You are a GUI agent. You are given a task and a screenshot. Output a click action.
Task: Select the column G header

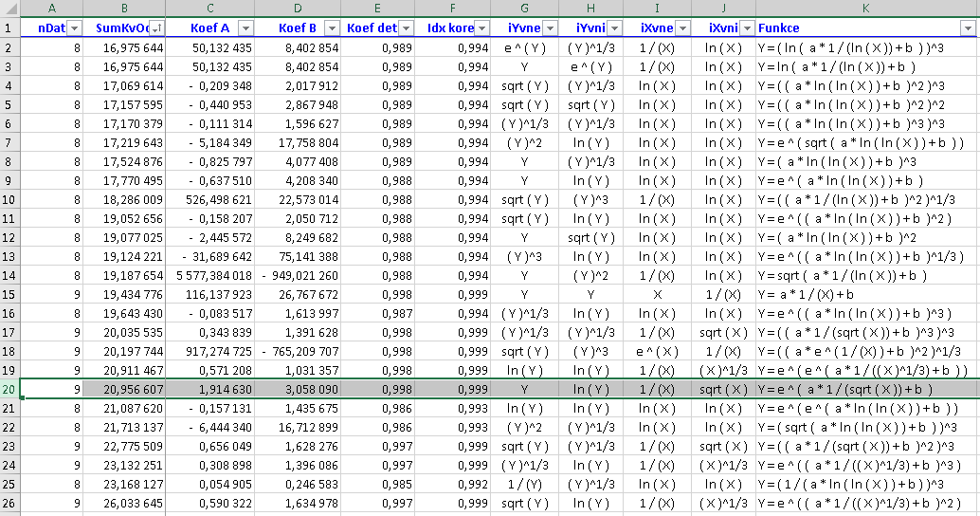524,9
